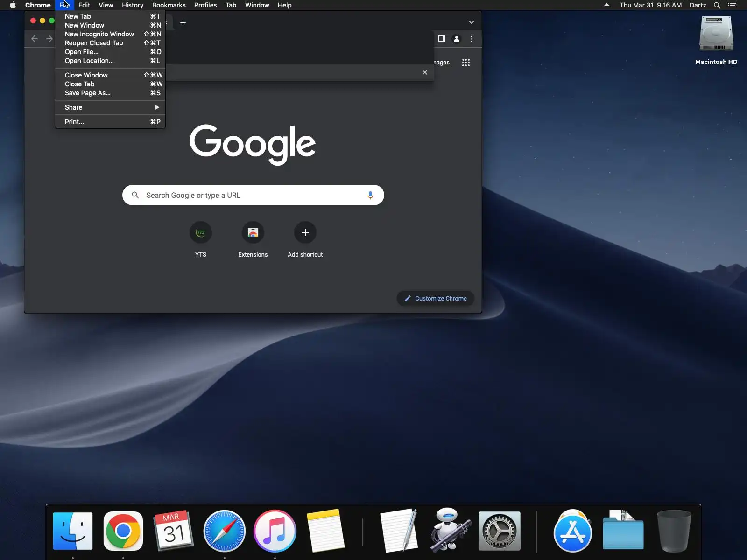The image size is (747, 560).
Task: Open the YTS shortcut
Action: [x=201, y=240]
